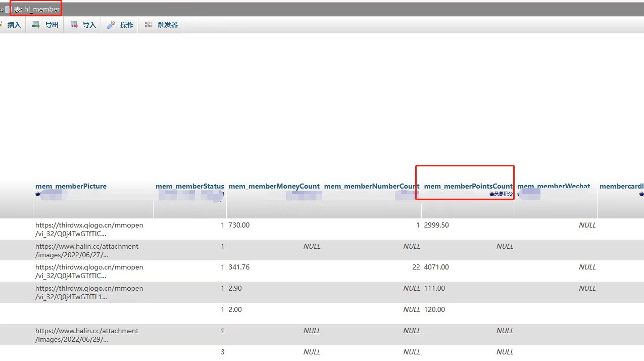Image resolution: width=644 pixels, height=361 pixels.
Task: Click the Export (导出) toolbar icon
Action: click(36, 25)
